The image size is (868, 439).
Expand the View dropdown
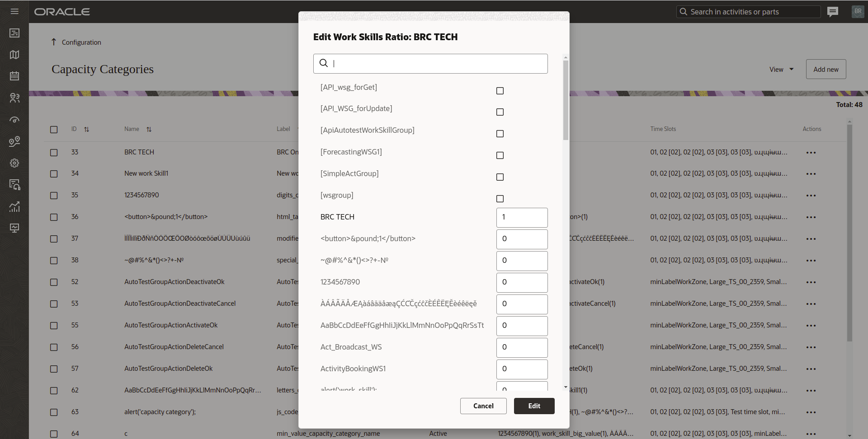pyautogui.click(x=782, y=70)
